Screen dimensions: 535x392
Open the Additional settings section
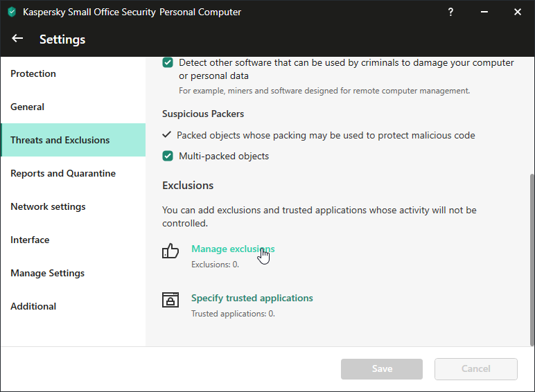[x=73, y=306]
